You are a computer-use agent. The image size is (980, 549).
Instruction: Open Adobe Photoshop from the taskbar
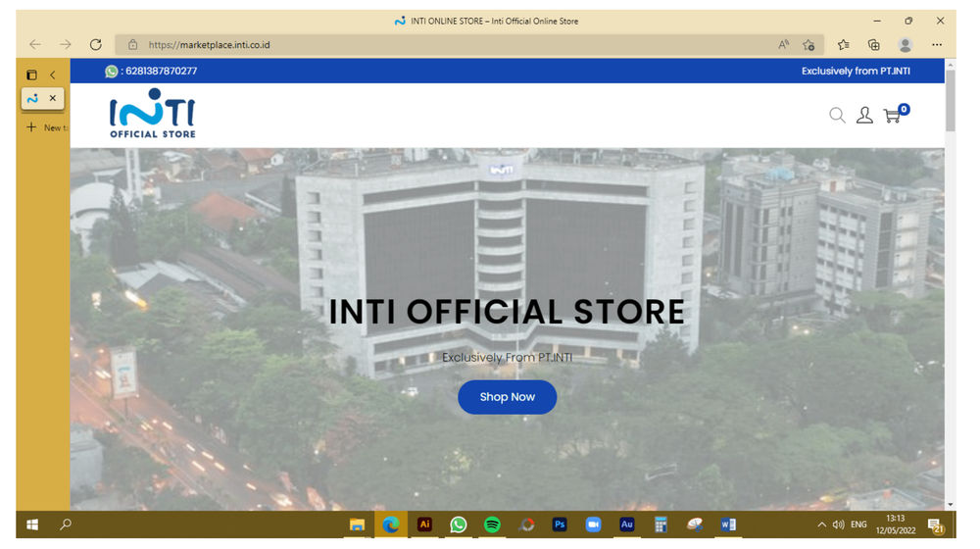coord(560,524)
